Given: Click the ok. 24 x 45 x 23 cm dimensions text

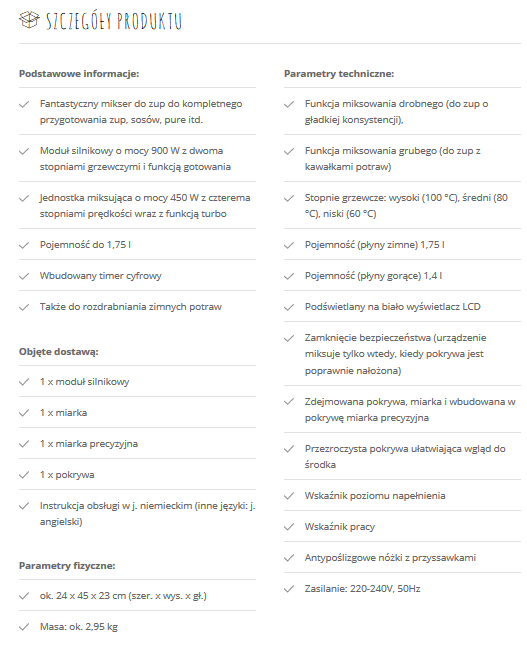Looking at the screenshot, I should (x=123, y=596).
